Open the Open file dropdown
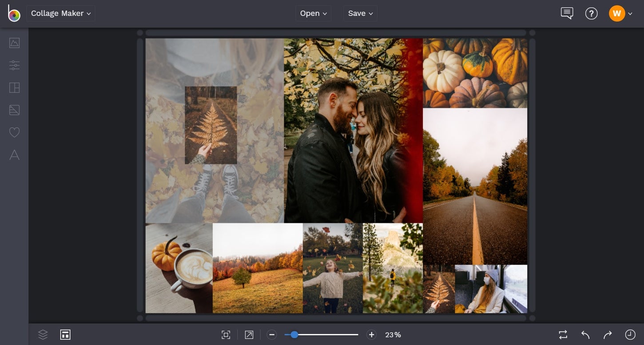The height and width of the screenshot is (345, 644). pyautogui.click(x=313, y=13)
